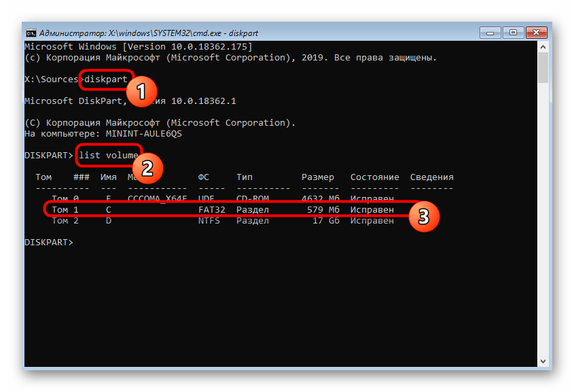The image size is (574, 392).
Task: Click the cmd icon in the title bar
Action: pos(31,32)
